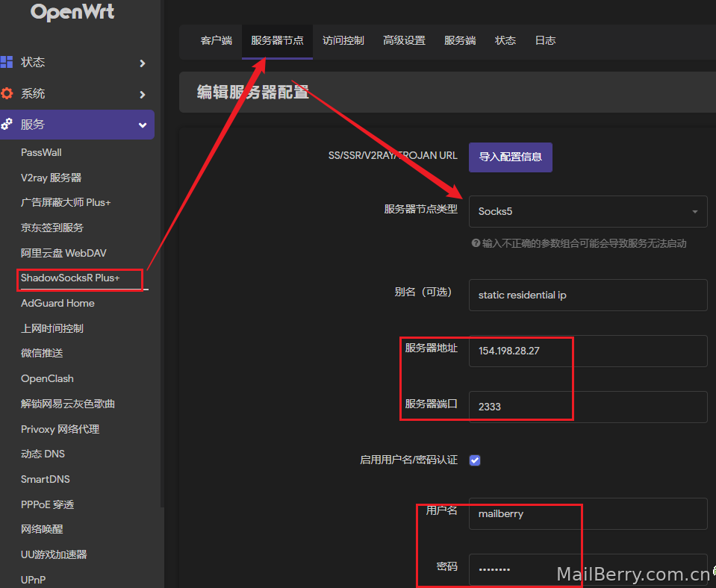
Task: Open Privoxy 网络代理 in the sidebar
Action: [60, 429]
